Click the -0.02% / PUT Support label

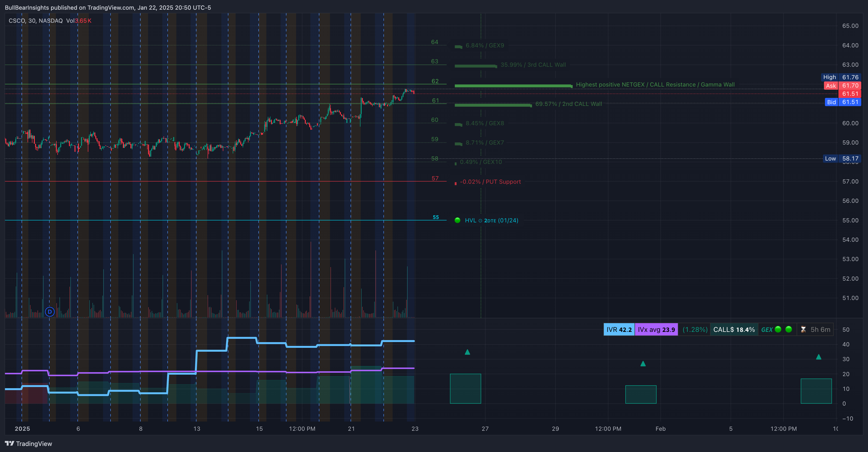click(x=490, y=182)
